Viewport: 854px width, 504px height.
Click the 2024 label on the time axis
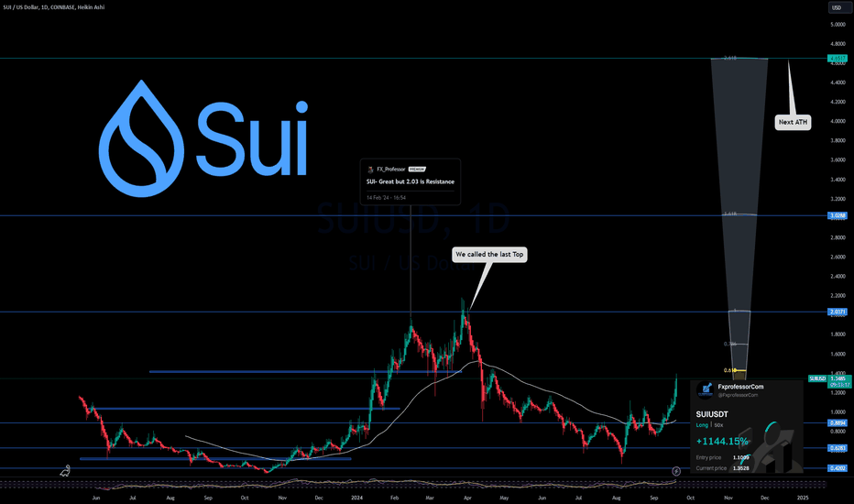tap(356, 498)
